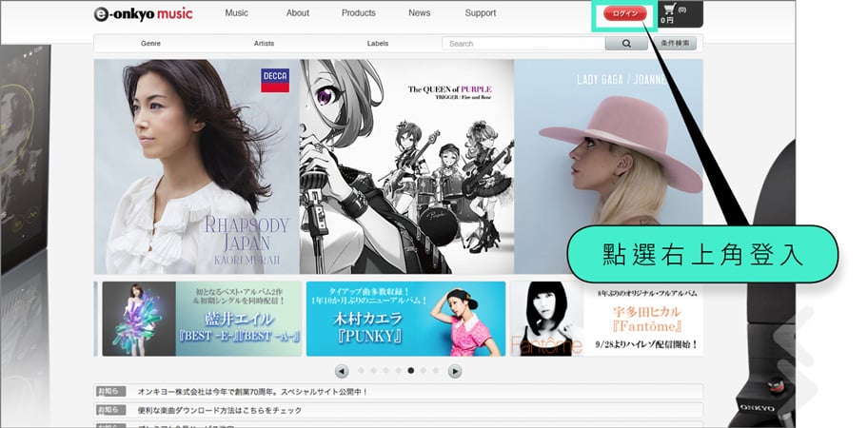Click the e-onkyo music logo
This screenshot has height=428, width=868.
[x=143, y=13]
